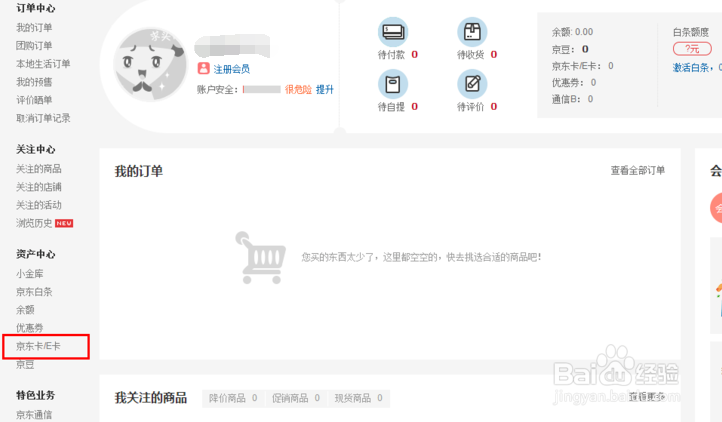722x422 pixels.
Task: Click the 通信B: 0 summary entry
Action: tap(572, 99)
